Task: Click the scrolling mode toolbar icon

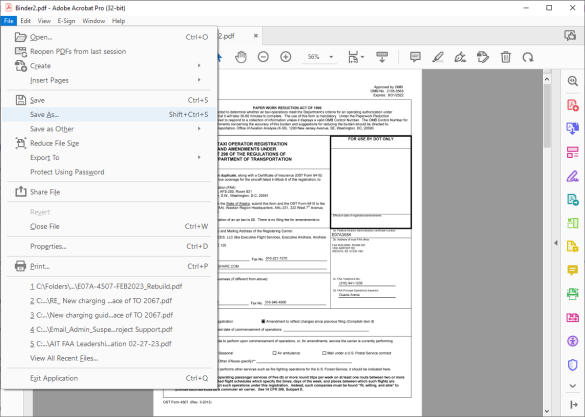Action: [382, 57]
